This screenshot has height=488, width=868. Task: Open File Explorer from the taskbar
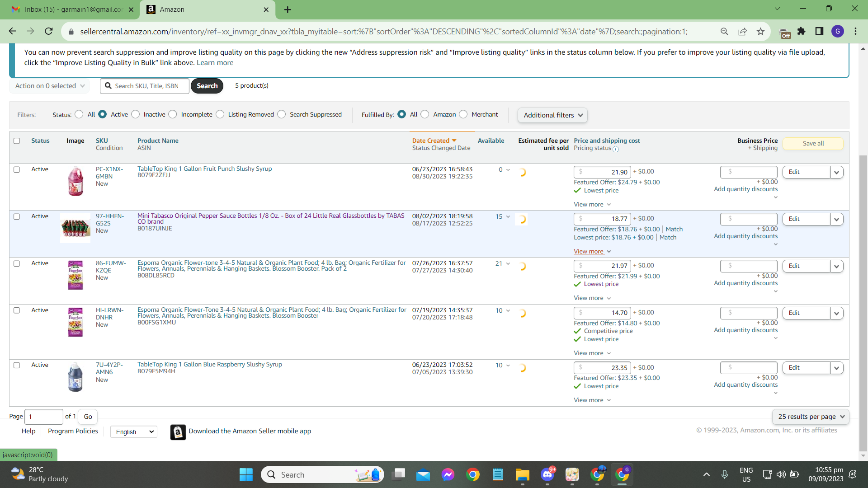pyautogui.click(x=522, y=474)
